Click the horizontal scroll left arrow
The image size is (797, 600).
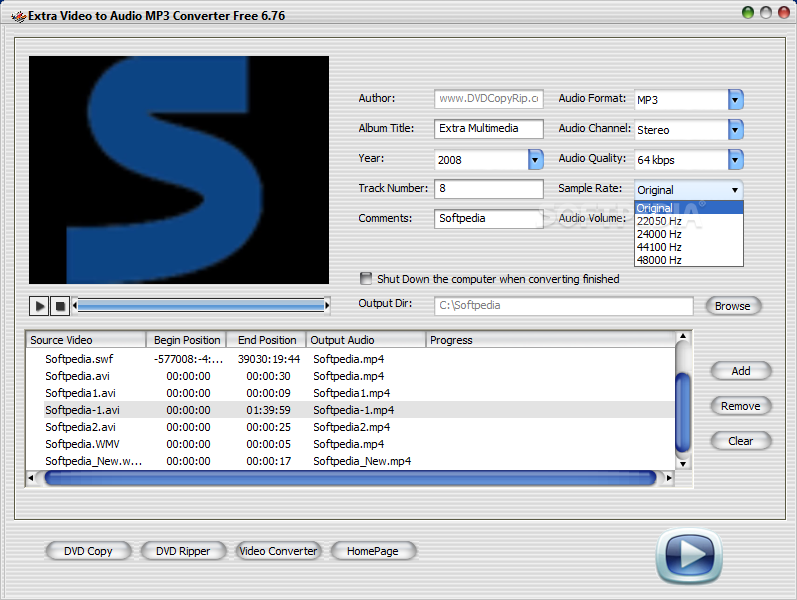pos(31,478)
